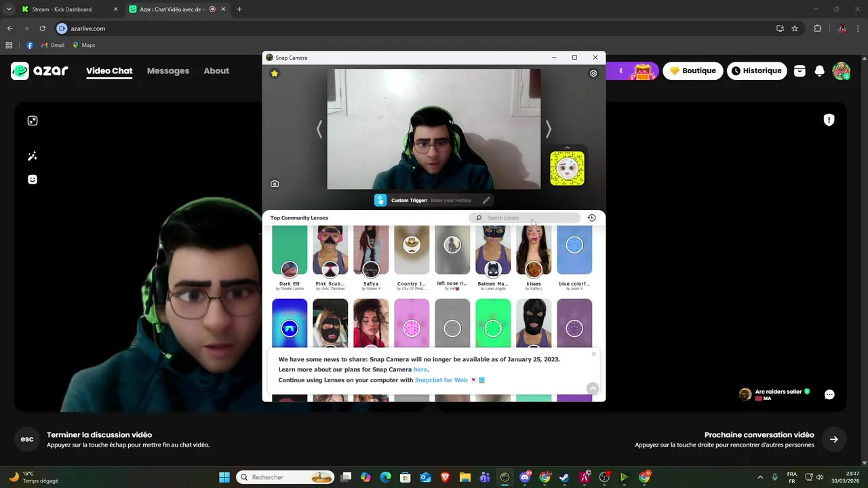
Task: Close the Azar Chat Vidéo browser tab
Action: (223, 9)
